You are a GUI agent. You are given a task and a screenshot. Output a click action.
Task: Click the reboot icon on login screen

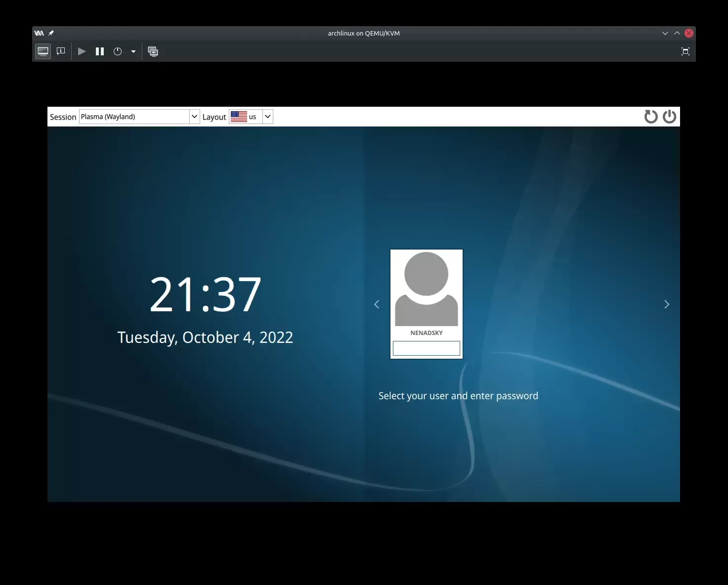651,117
